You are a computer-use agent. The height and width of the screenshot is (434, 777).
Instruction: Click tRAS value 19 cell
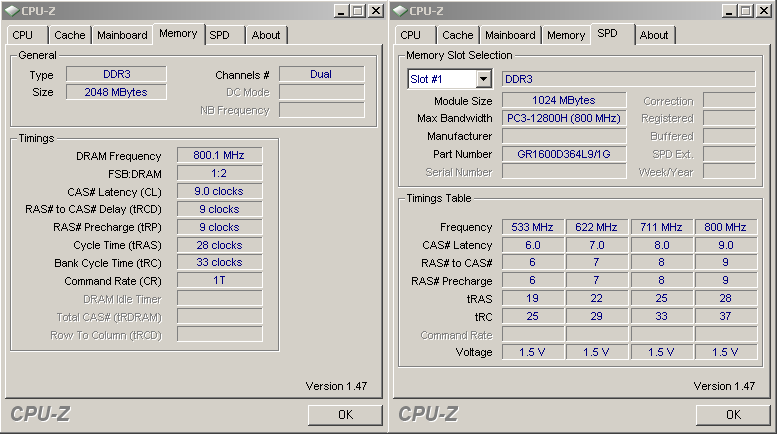click(533, 298)
